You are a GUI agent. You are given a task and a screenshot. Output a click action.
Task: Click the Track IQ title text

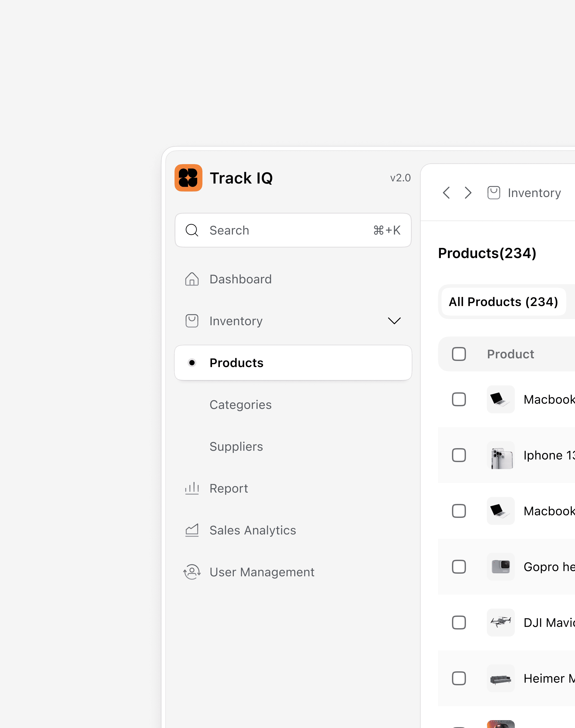(x=241, y=178)
